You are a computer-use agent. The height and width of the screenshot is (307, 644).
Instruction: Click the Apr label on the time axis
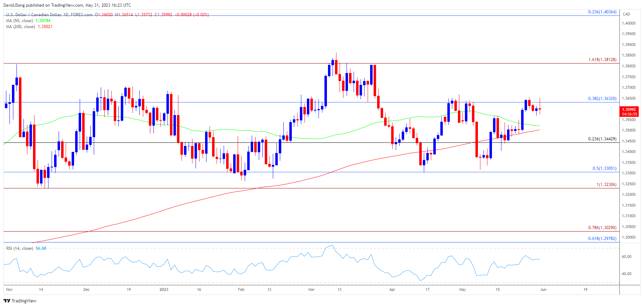[392, 290]
